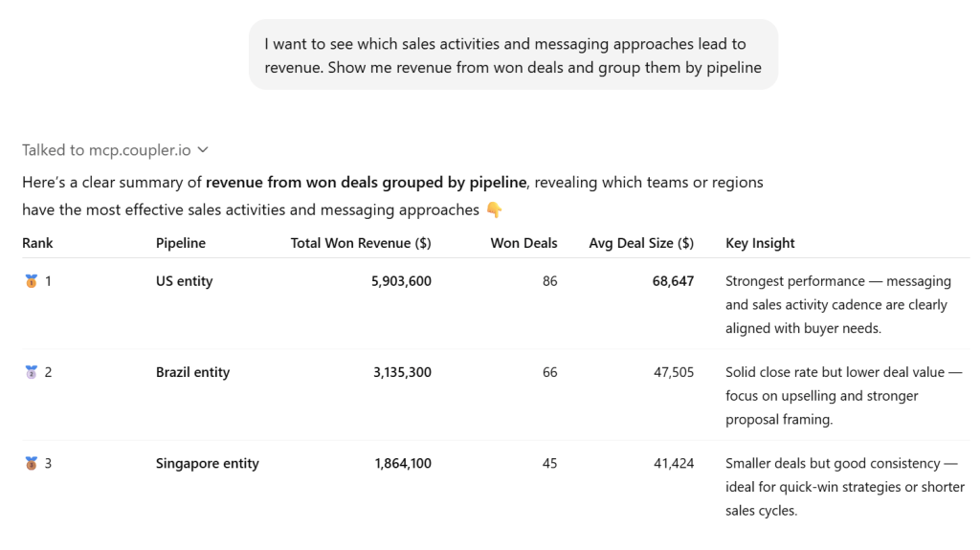Select the US entity pipeline cell
The image size is (980, 550).
click(x=185, y=281)
